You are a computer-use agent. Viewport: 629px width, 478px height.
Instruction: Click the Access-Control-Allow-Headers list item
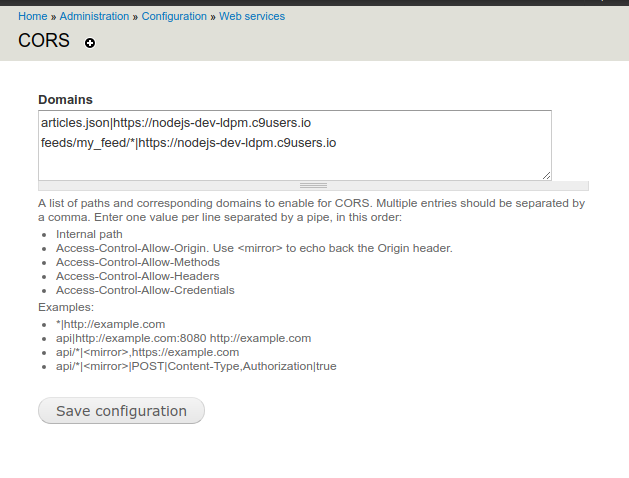[x=138, y=276]
